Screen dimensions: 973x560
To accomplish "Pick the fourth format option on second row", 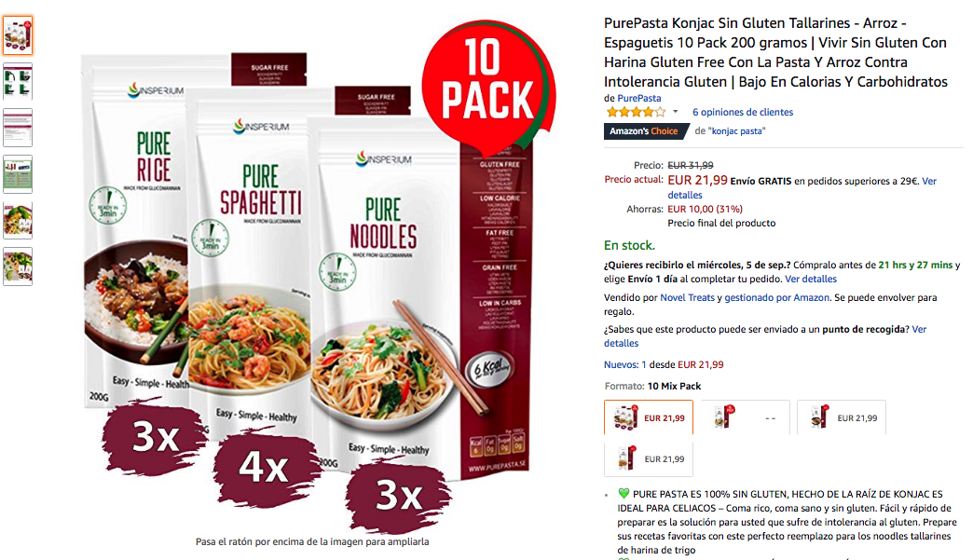I will click(649, 459).
